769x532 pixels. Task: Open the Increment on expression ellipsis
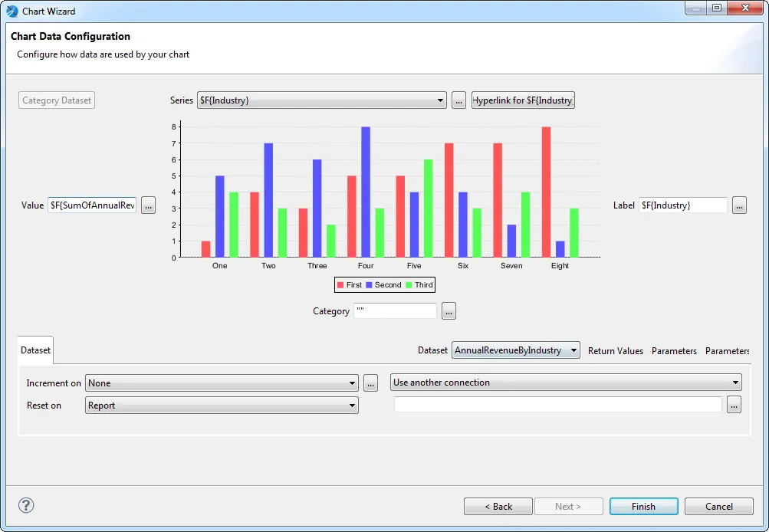point(370,383)
